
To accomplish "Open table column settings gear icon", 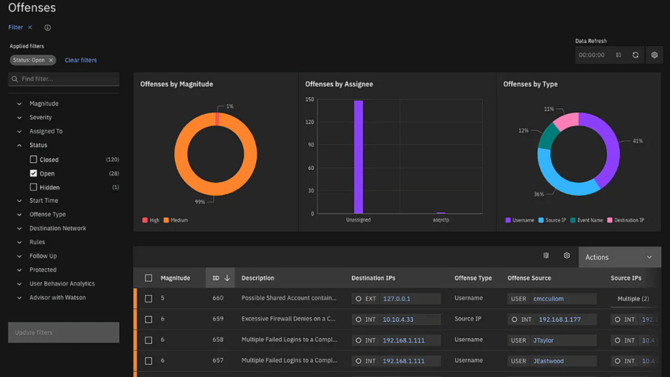I will pyautogui.click(x=567, y=256).
